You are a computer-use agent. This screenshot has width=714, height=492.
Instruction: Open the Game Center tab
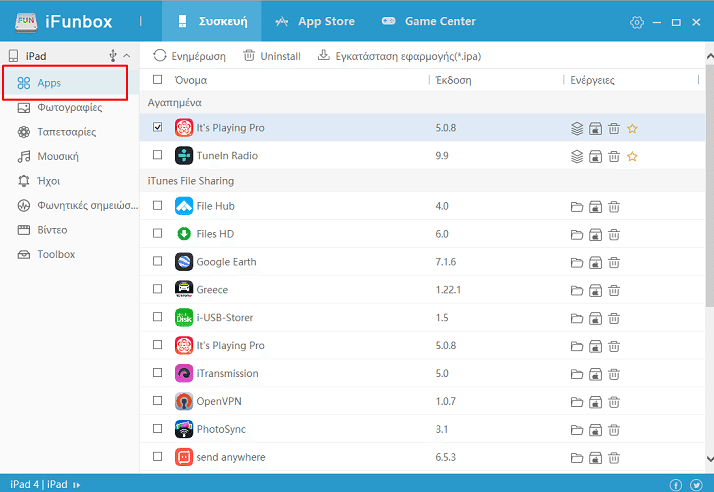tap(428, 21)
